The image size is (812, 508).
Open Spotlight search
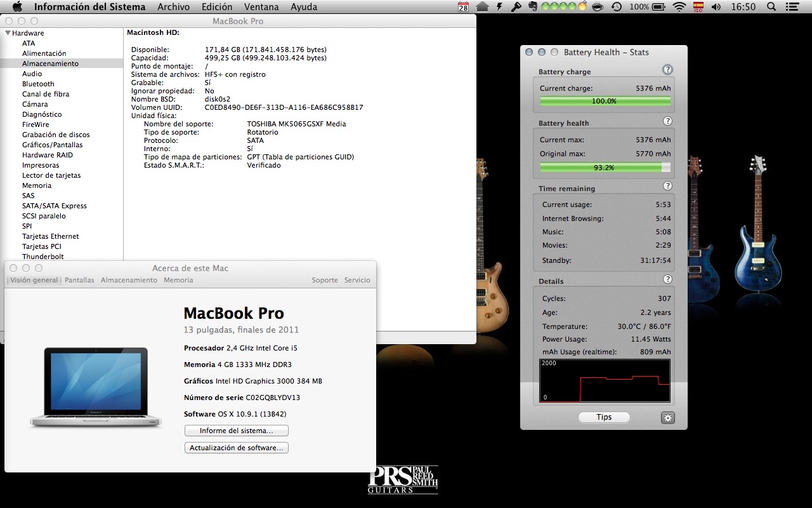771,7
